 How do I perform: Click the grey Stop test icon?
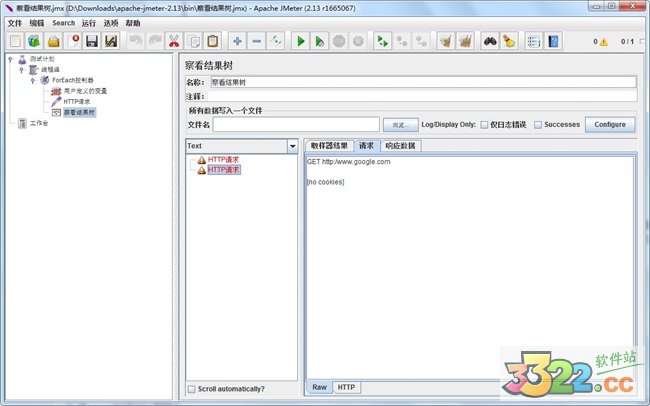(x=339, y=41)
